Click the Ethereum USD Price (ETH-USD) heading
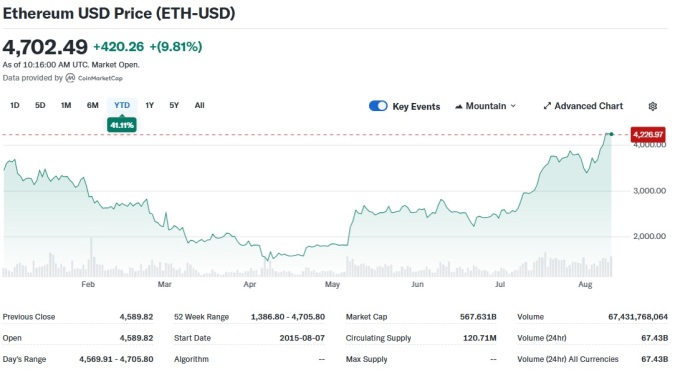 (x=119, y=13)
